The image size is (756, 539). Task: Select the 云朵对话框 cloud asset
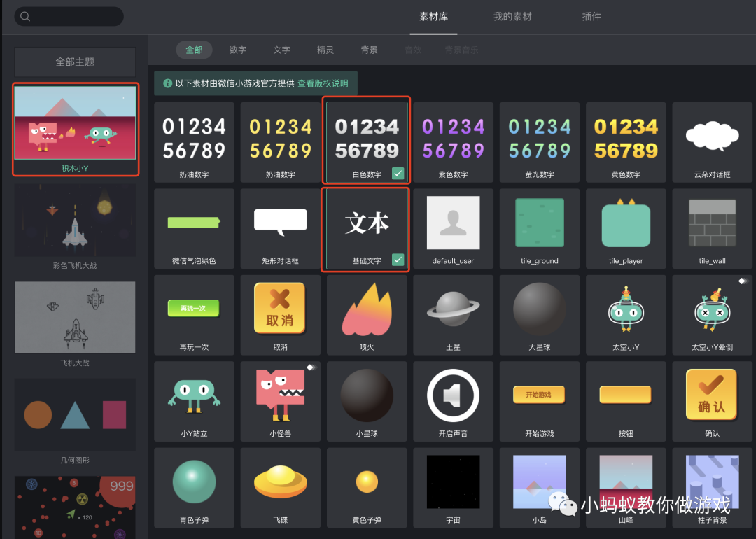tap(712, 141)
